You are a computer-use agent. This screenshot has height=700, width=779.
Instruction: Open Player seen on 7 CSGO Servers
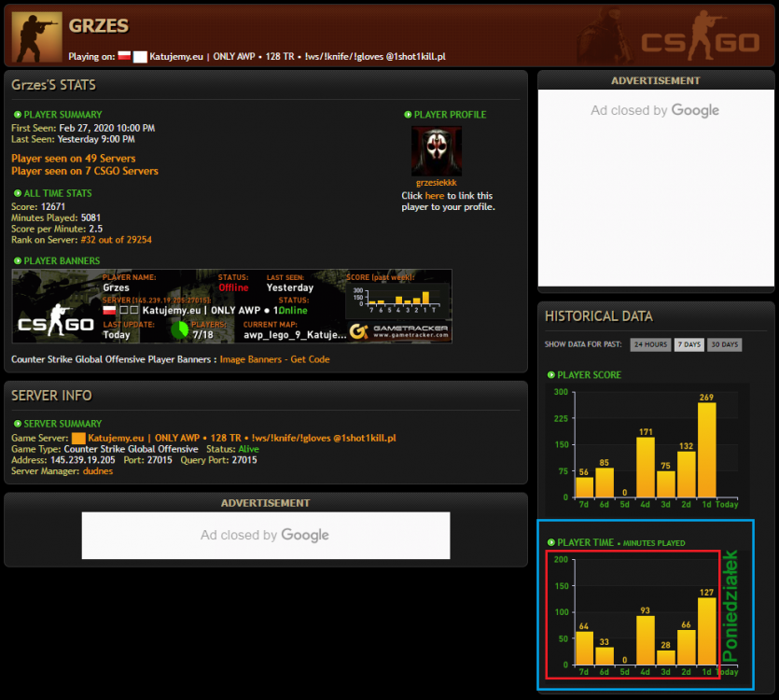click(x=85, y=171)
